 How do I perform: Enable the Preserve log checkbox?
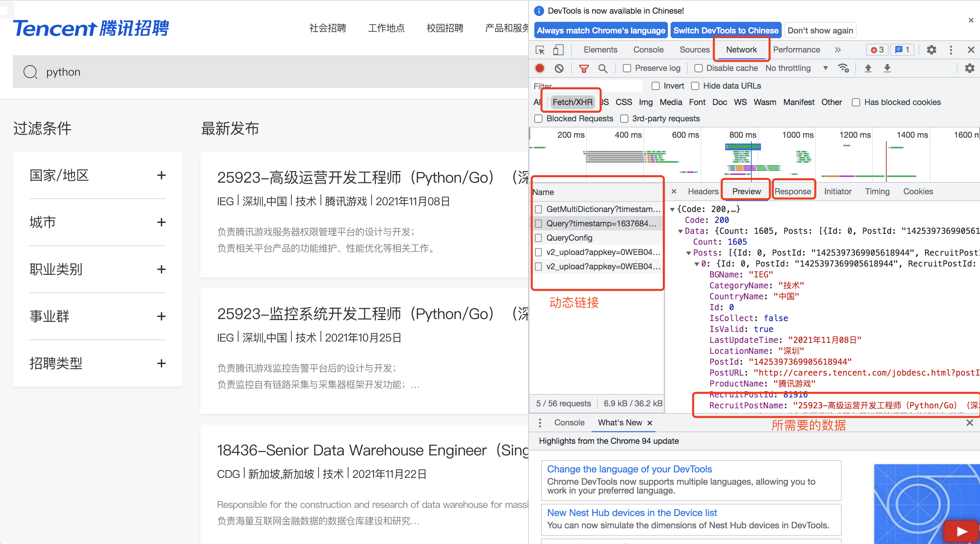tap(627, 68)
